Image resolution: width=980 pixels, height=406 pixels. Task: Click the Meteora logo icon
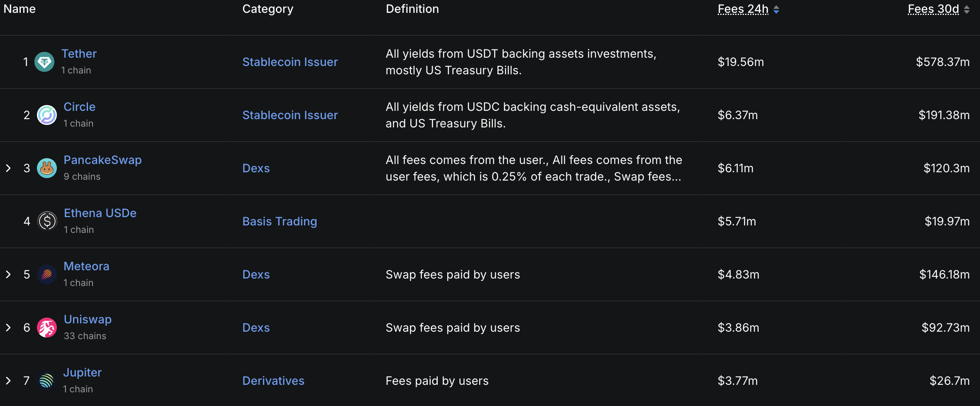pyautogui.click(x=47, y=274)
